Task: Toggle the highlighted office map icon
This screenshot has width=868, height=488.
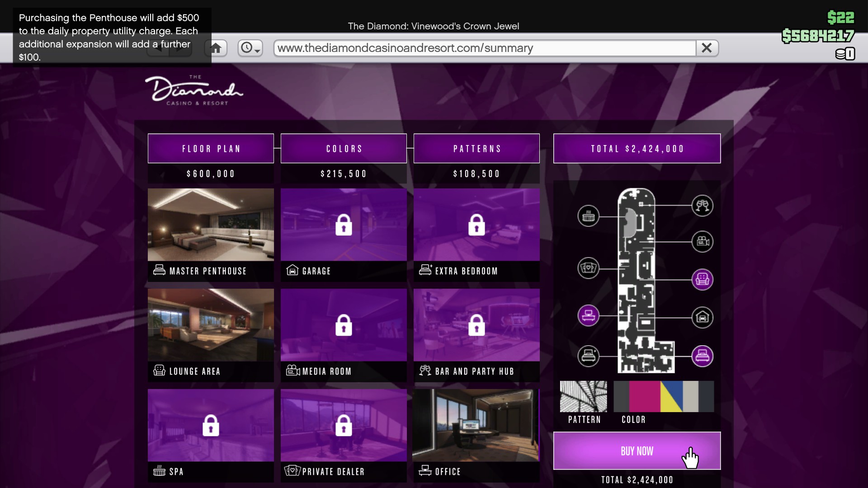Action: click(x=588, y=315)
